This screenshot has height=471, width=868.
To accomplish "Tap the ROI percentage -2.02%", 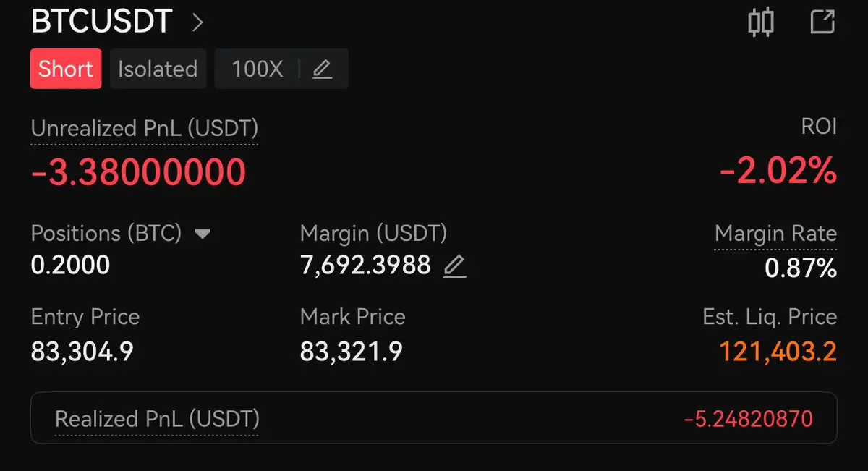I will [x=778, y=172].
